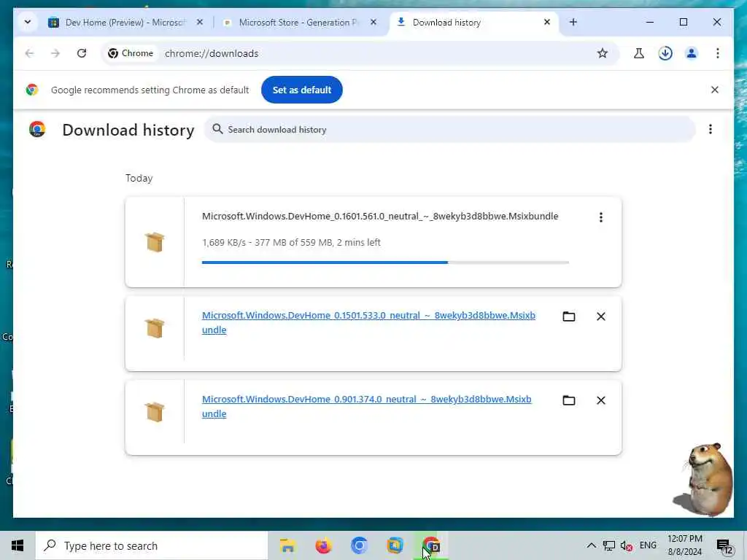747x560 pixels.
Task: Open Chrome Labs flask icon
Action: coord(639,53)
